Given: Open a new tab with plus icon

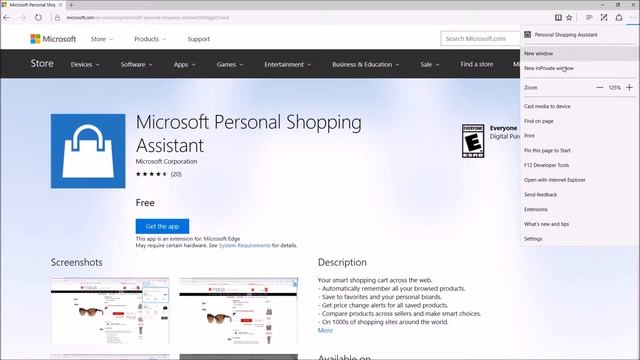Looking at the screenshot, I should click(71, 5).
